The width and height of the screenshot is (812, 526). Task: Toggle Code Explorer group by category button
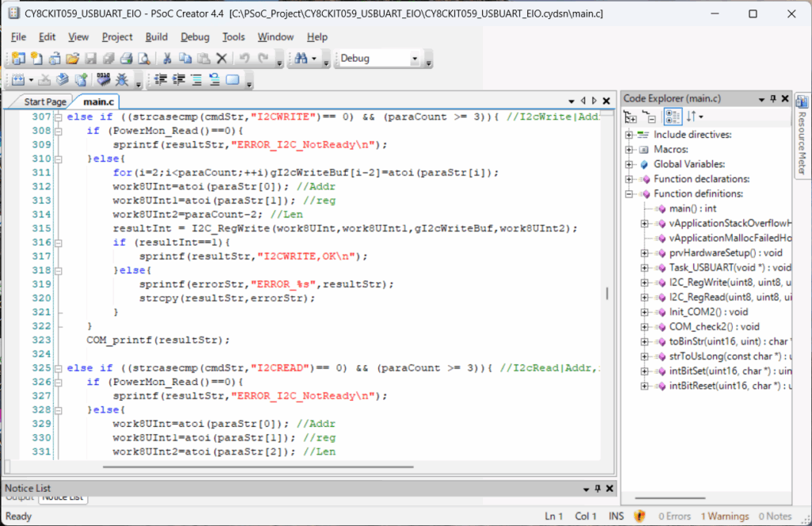672,117
